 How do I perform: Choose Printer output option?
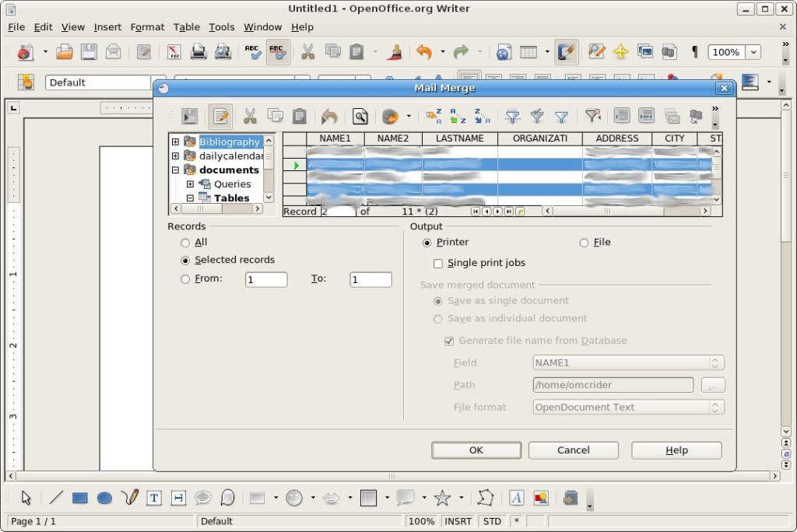click(427, 243)
